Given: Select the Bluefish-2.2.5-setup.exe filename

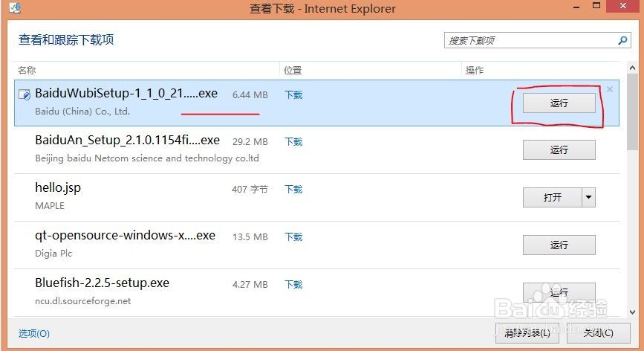Looking at the screenshot, I should click(102, 283).
